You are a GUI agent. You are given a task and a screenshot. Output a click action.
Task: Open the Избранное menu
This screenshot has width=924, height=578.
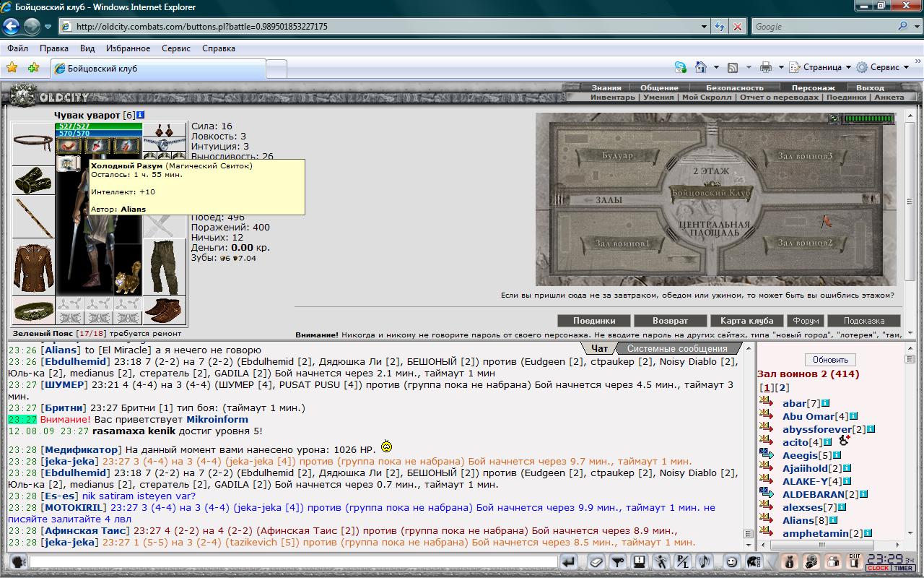pyautogui.click(x=128, y=48)
